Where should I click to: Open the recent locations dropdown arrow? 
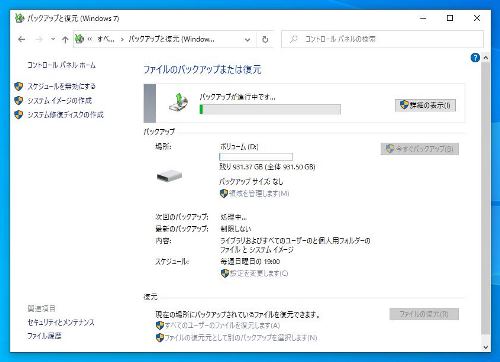click(x=53, y=39)
